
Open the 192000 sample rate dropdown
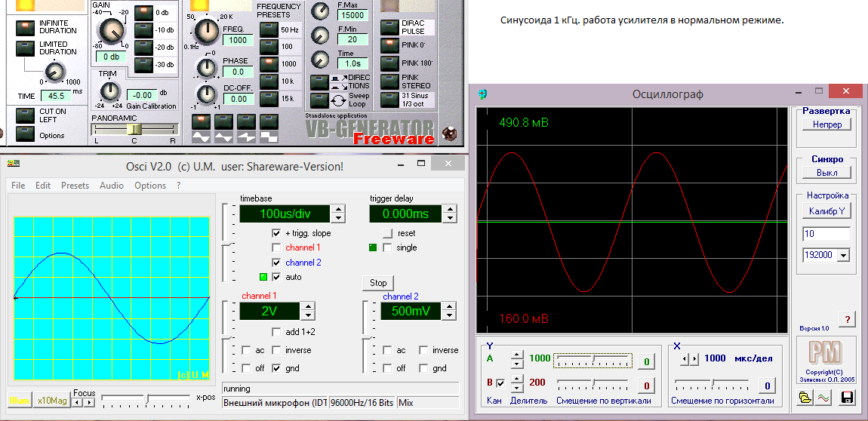click(x=843, y=255)
